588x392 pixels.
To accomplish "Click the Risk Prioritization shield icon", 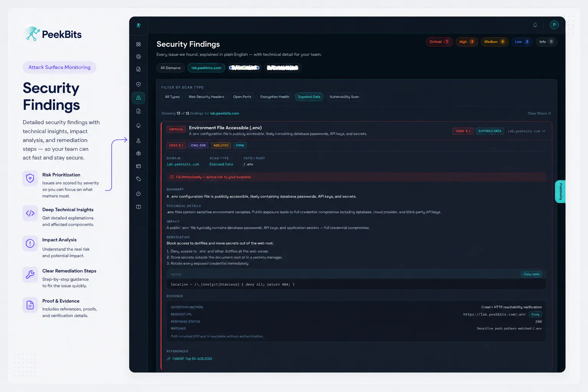I will tap(30, 178).
